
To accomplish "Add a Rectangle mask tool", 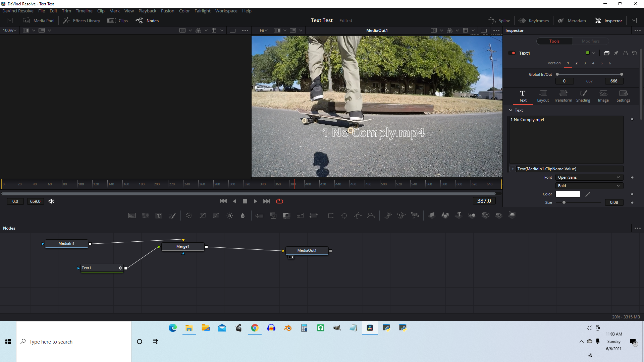I will click(331, 216).
